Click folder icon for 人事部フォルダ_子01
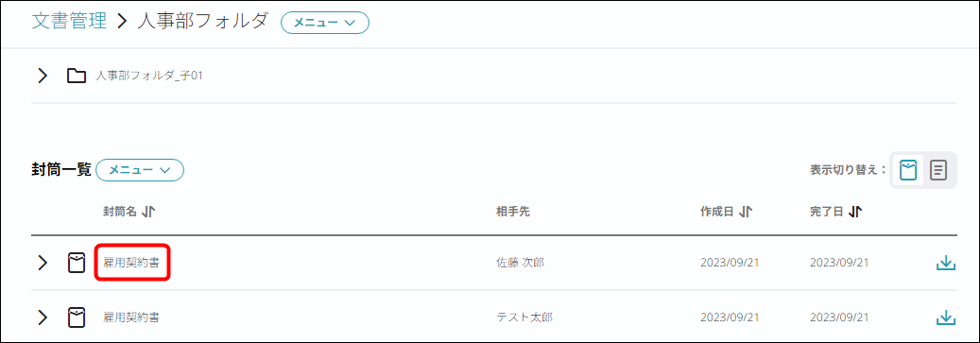 77,77
